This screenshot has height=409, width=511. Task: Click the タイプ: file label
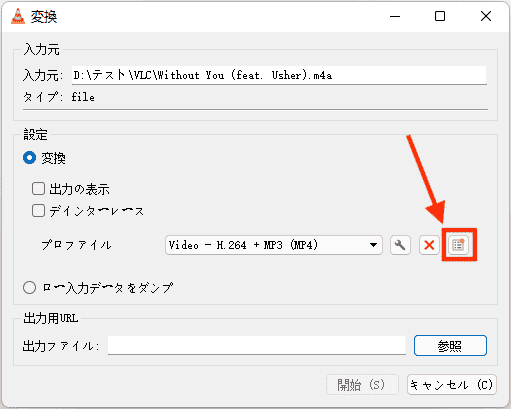click(59, 97)
